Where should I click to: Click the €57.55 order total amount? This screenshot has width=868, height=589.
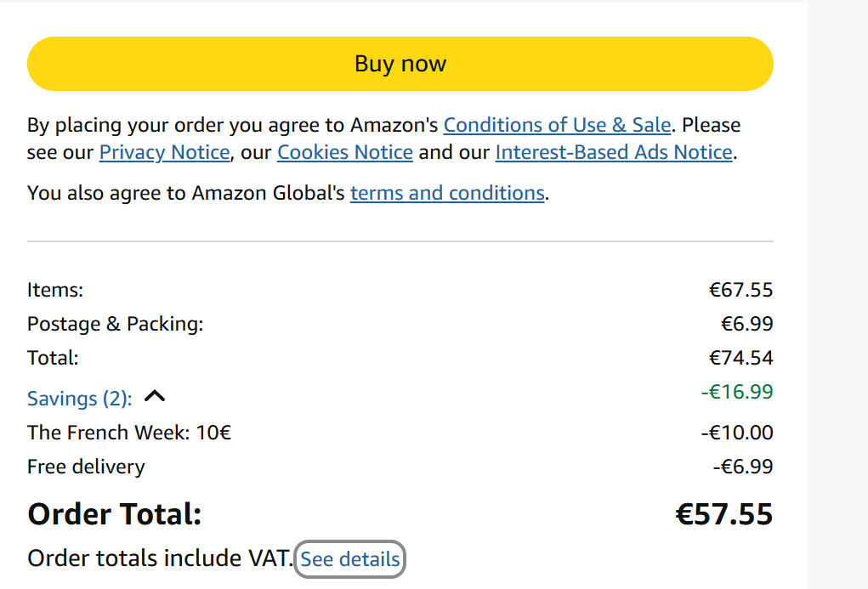point(723,514)
